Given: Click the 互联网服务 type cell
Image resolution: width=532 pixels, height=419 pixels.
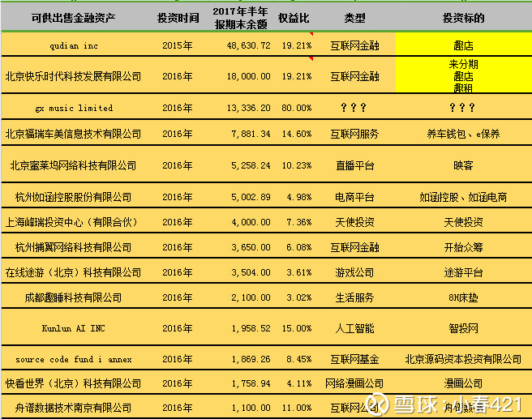Looking at the screenshot, I should 354,134.
